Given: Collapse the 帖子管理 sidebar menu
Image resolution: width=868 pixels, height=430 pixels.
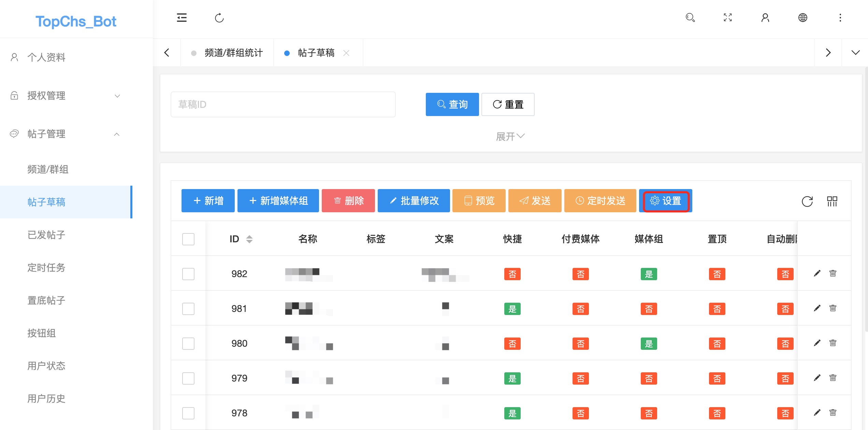Looking at the screenshot, I should click(66, 134).
